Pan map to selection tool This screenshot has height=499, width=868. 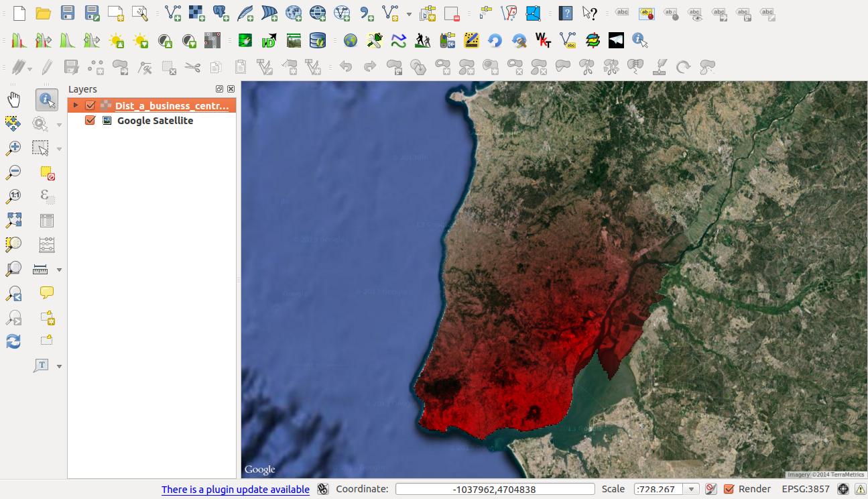pos(13,124)
